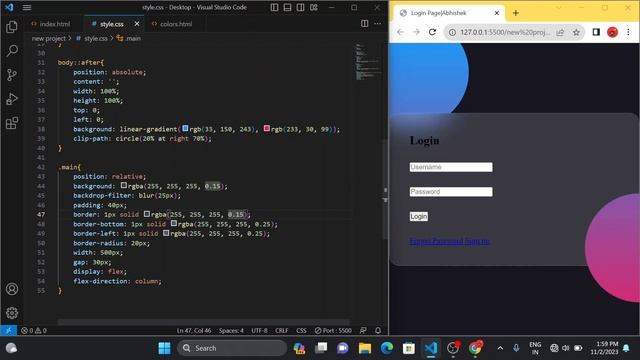Viewport: 640px width, 360px height.
Task: Open the remote window status button
Action: pyautogui.click(x=8, y=330)
